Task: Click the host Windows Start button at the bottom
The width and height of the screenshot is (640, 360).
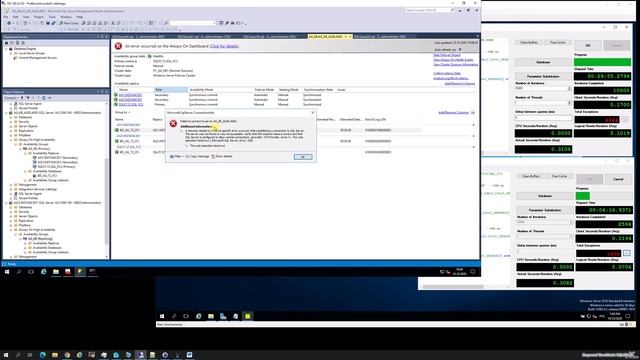Action: (x=6, y=355)
